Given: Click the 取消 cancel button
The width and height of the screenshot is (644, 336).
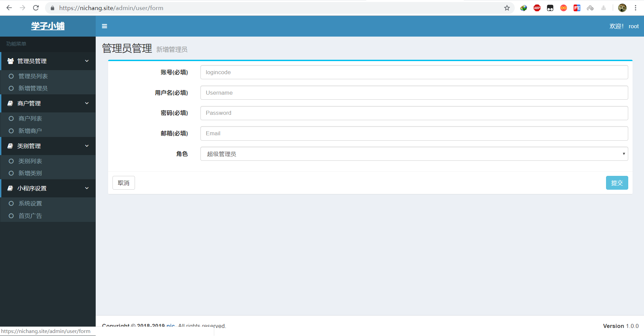Looking at the screenshot, I should click(124, 183).
